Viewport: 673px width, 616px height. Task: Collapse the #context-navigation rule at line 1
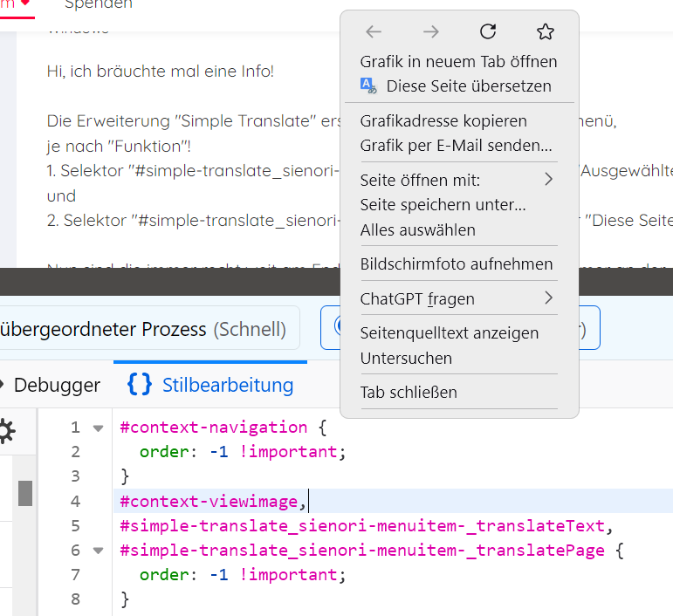pos(98,428)
